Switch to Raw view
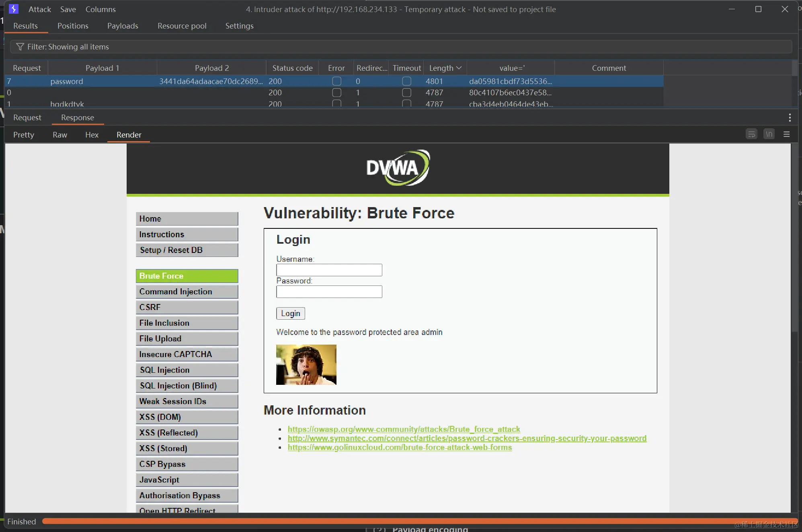This screenshot has height=532, width=802. coord(59,135)
